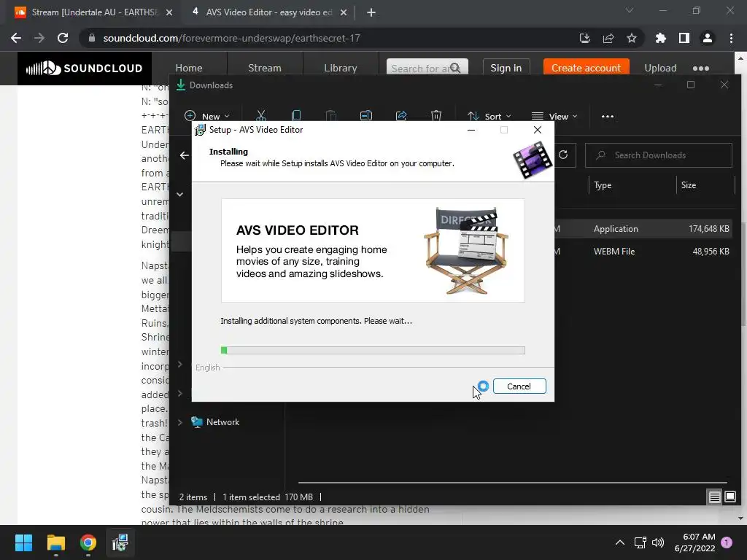Click the SoundCloud logo
This screenshot has height=560, width=747.
[85, 68]
